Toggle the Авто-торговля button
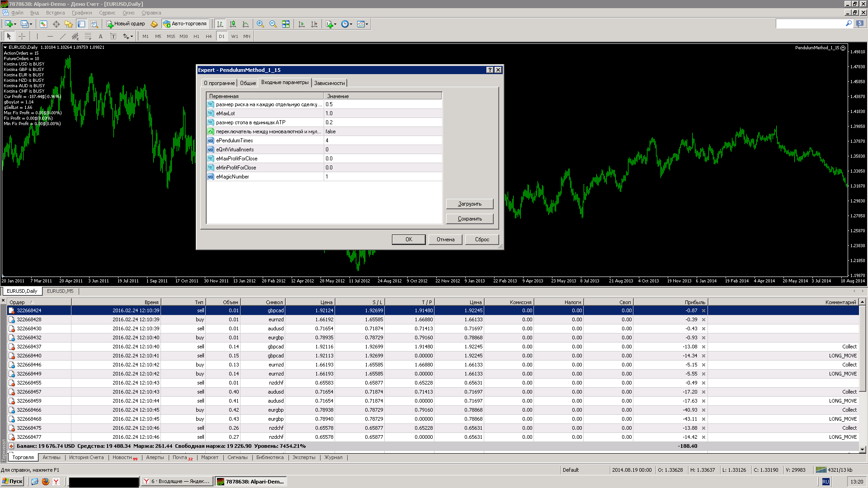868x488 pixels. (x=185, y=24)
